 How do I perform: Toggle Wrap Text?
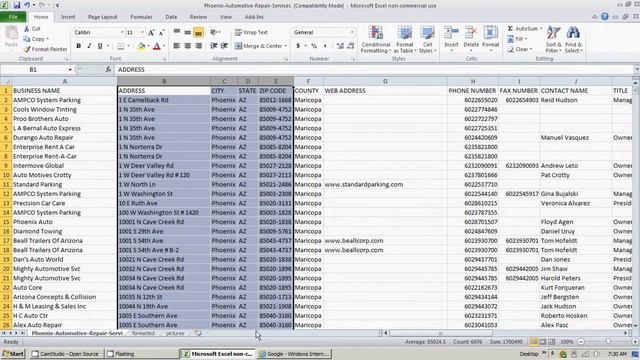(x=251, y=32)
